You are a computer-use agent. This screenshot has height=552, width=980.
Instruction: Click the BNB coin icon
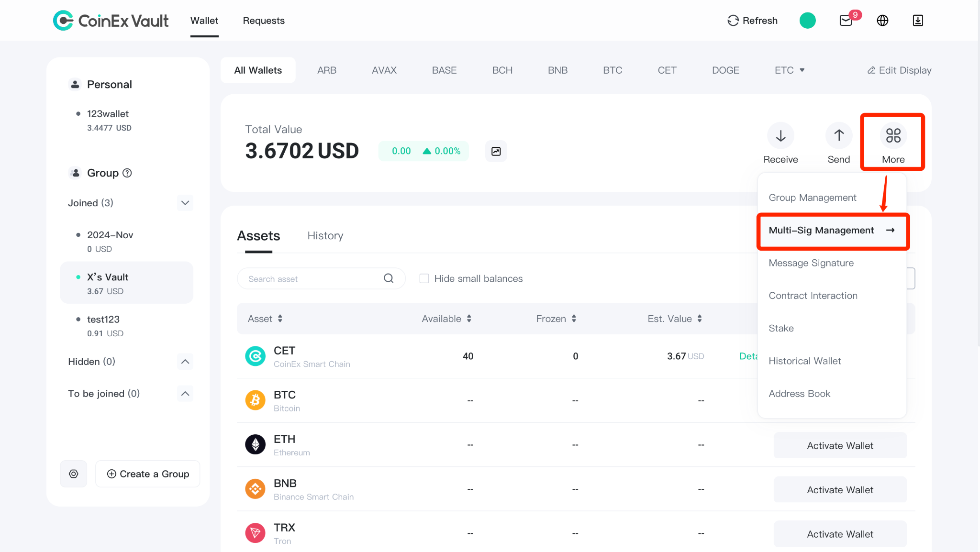pyautogui.click(x=256, y=489)
